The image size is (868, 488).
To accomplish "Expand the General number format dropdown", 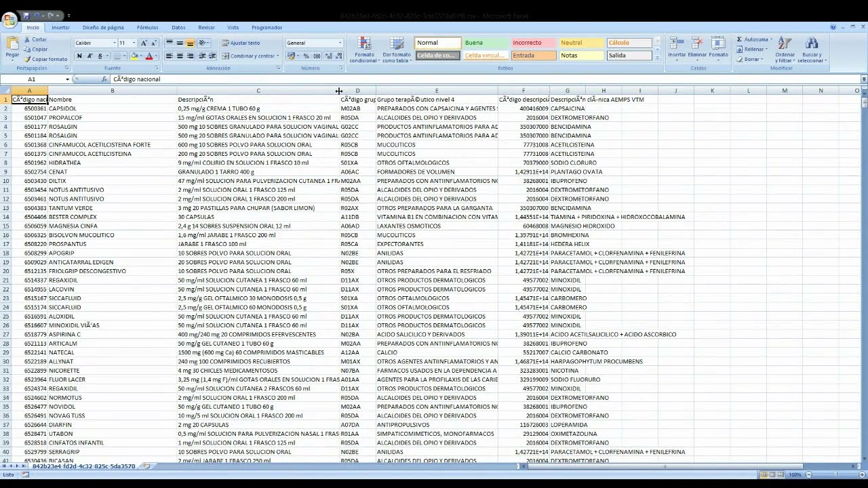I will tap(340, 43).
